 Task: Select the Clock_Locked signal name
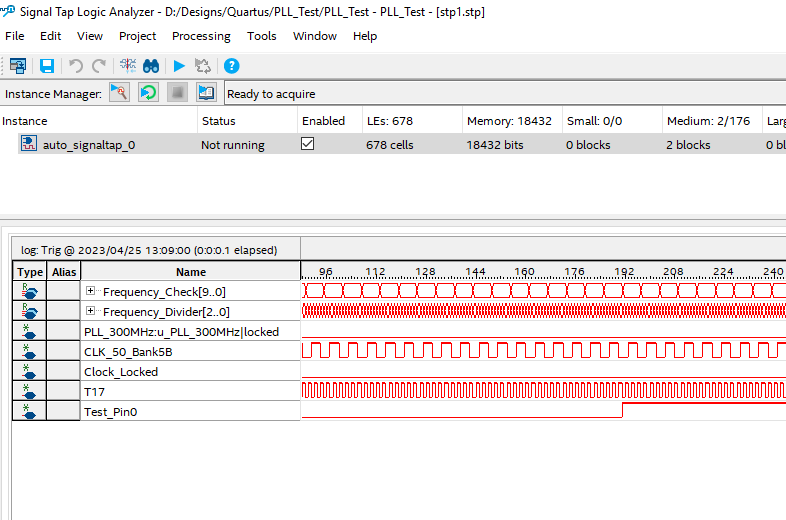click(121, 372)
